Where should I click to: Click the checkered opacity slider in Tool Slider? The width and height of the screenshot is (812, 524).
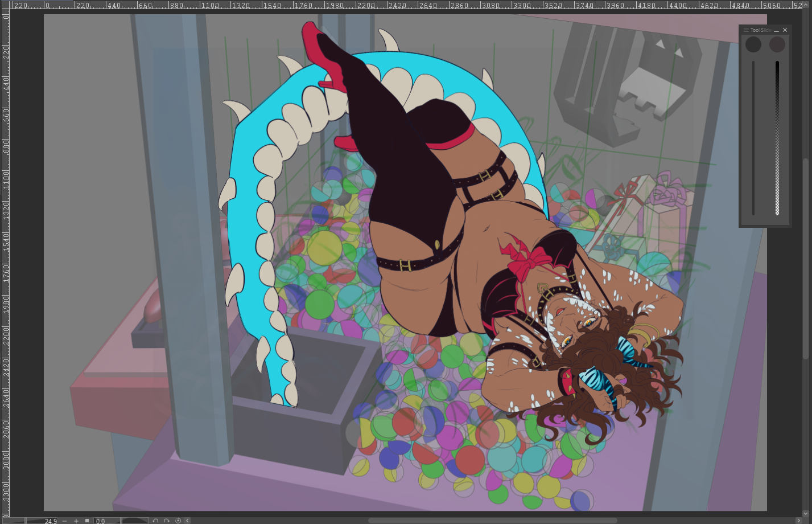777,137
